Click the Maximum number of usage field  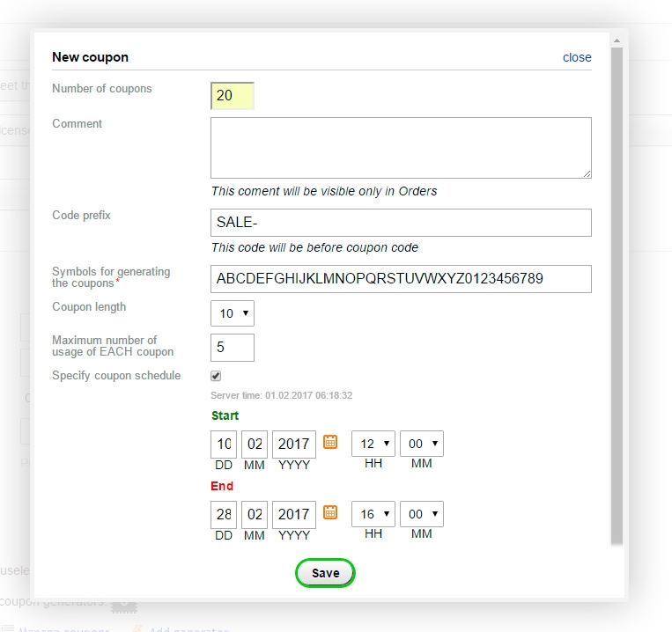click(x=233, y=348)
